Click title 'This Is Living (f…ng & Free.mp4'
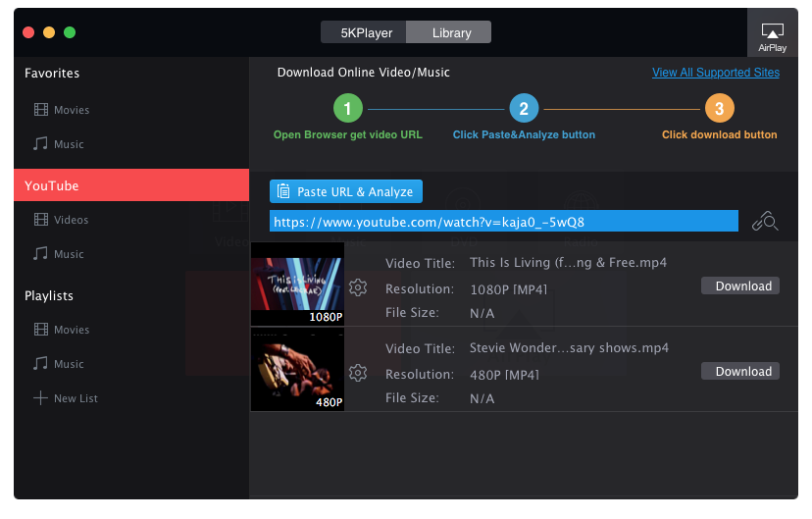The width and height of the screenshot is (812, 519). (568, 263)
